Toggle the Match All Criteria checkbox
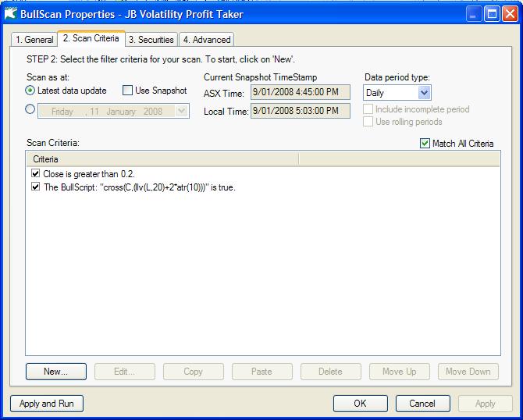 tap(425, 144)
